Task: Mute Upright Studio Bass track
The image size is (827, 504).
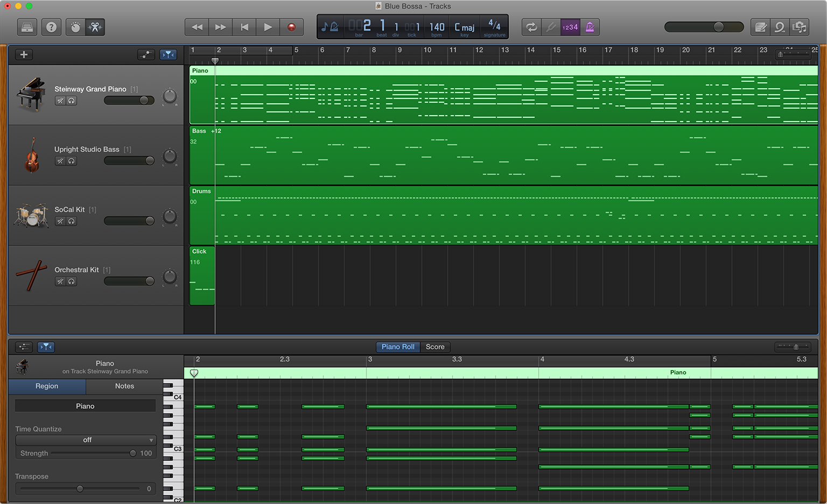Action: tap(60, 161)
